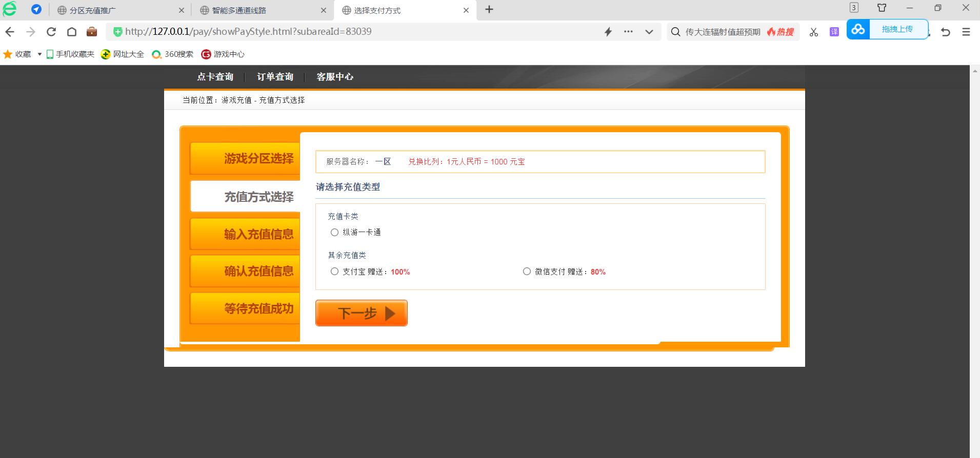Choose 微信支付 payment radio button
This screenshot has height=458, width=980.
[x=527, y=272]
